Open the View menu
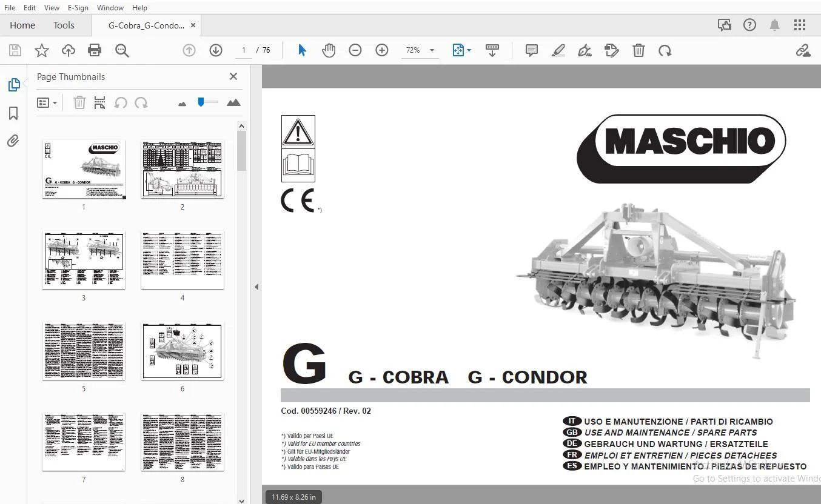Viewport: 821px width, 504px height. coord(52,8)
